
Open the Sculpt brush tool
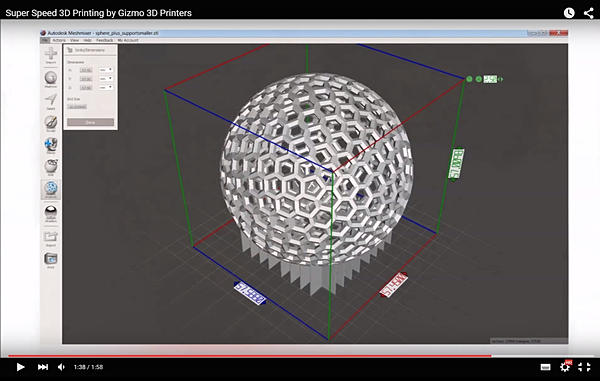pos(51,124)
